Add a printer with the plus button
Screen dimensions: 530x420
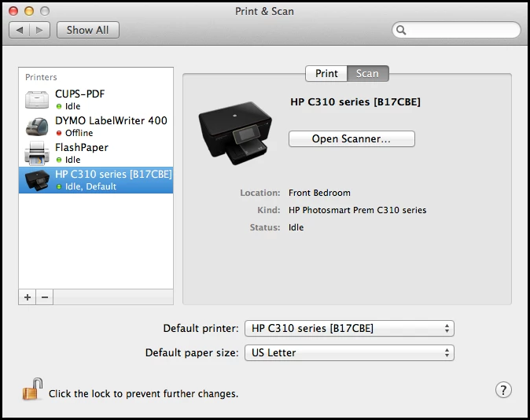pyautogui.click(x=28, y=297)
